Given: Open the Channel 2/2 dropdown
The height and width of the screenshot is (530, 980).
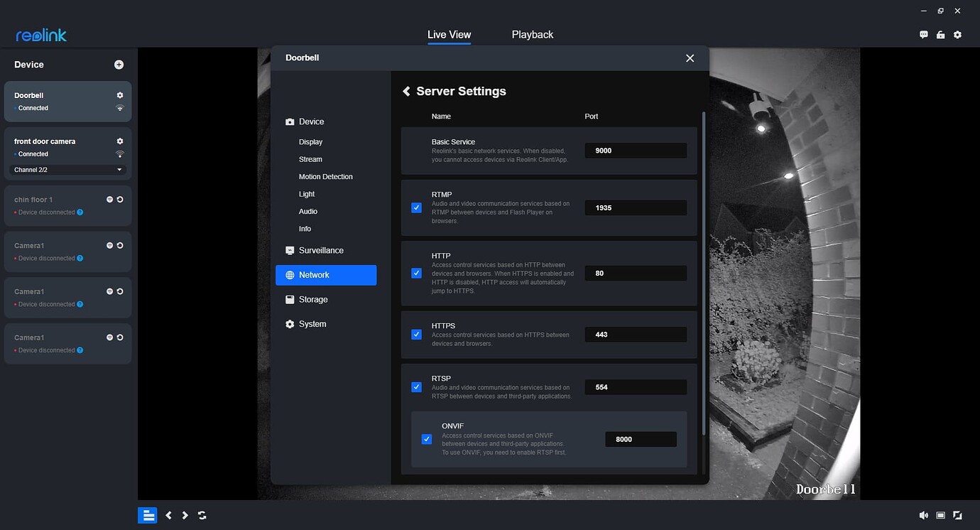Looking at the screenshot, I should pos(67,170).
